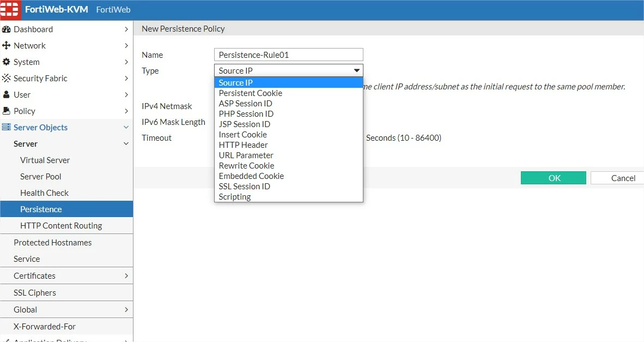
Task: Choose URL Parameter option
Action: click(288, 155)
